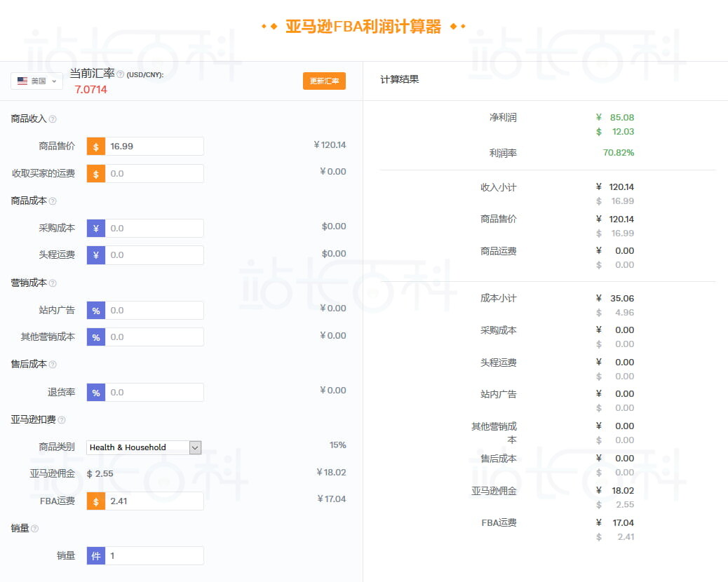Viewport: 728px width, 582px height.
Task: Click the ¥17.04 conversion beside FBA运费 input
Action: coord(332,499)
